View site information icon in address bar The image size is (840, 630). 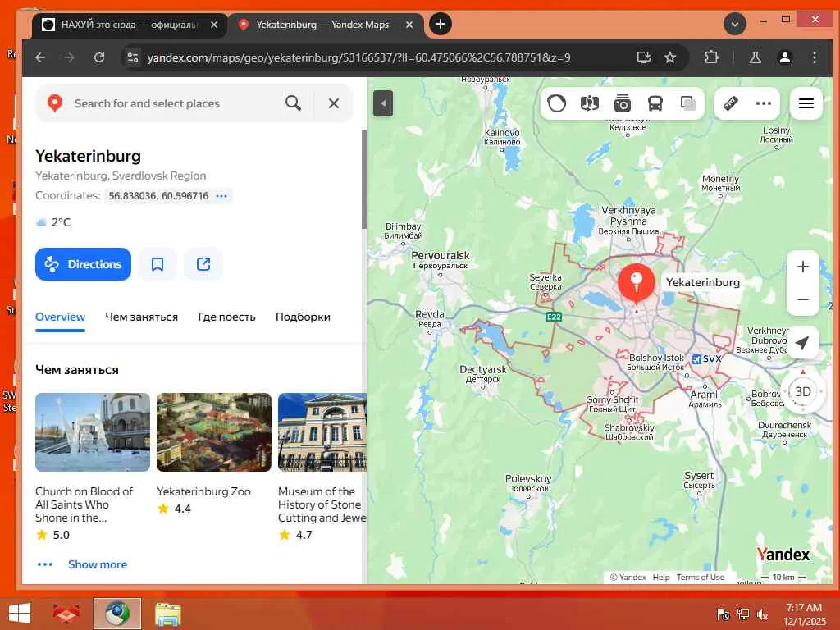click(132, 57)
